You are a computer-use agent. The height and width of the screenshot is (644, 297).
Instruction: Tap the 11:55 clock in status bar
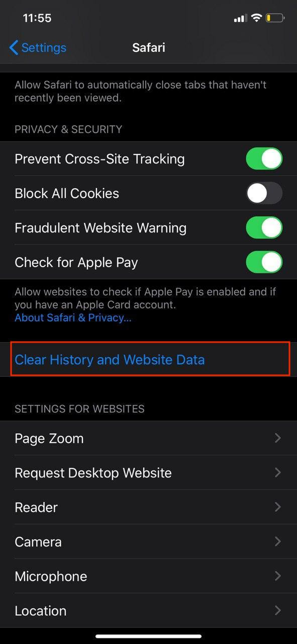tap(37, 18)
